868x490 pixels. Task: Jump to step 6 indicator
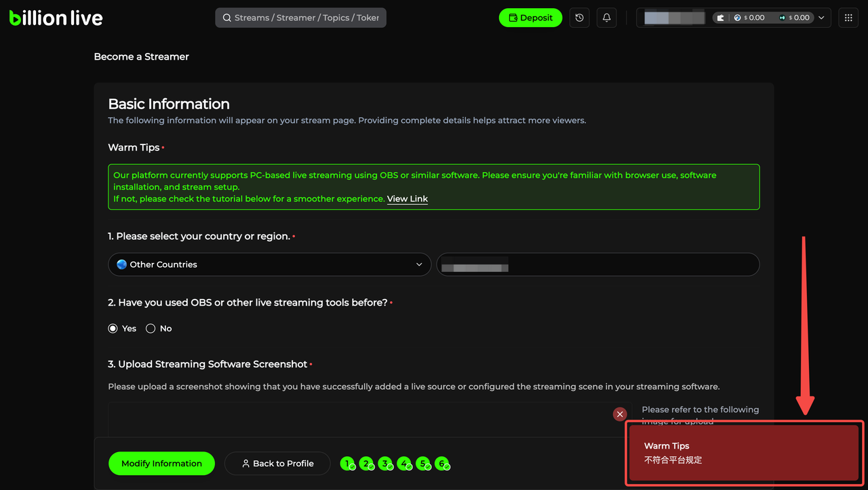442,464
